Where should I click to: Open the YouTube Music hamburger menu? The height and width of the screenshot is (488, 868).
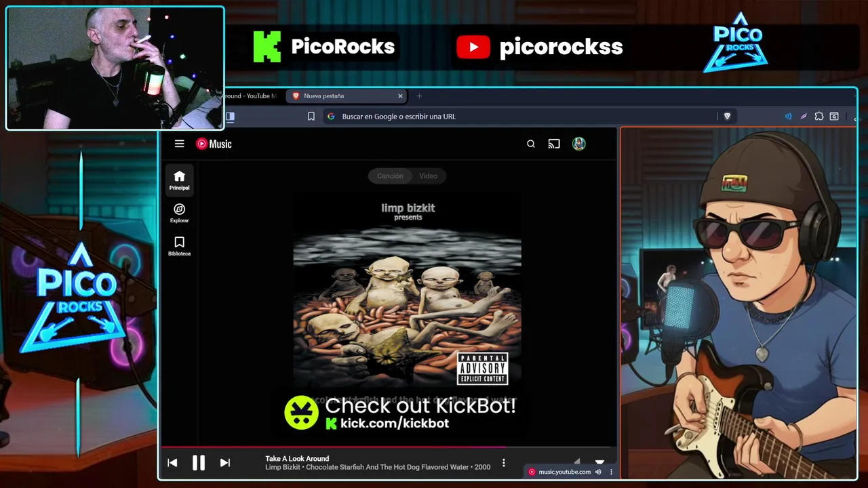(x=179, y=144)
